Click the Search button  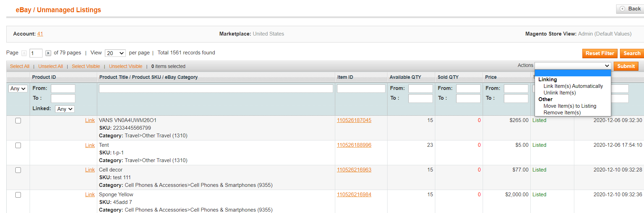[x=632, y=53]
